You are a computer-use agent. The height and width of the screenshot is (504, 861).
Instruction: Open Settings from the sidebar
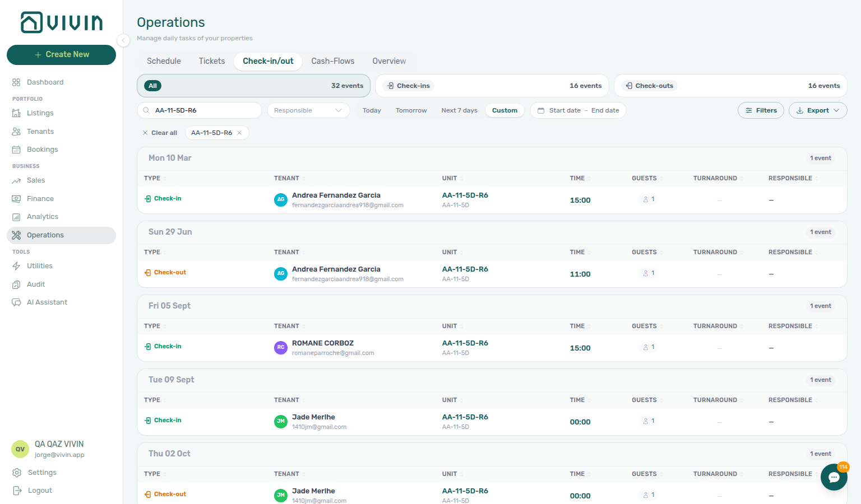click(x=61, y=473)
